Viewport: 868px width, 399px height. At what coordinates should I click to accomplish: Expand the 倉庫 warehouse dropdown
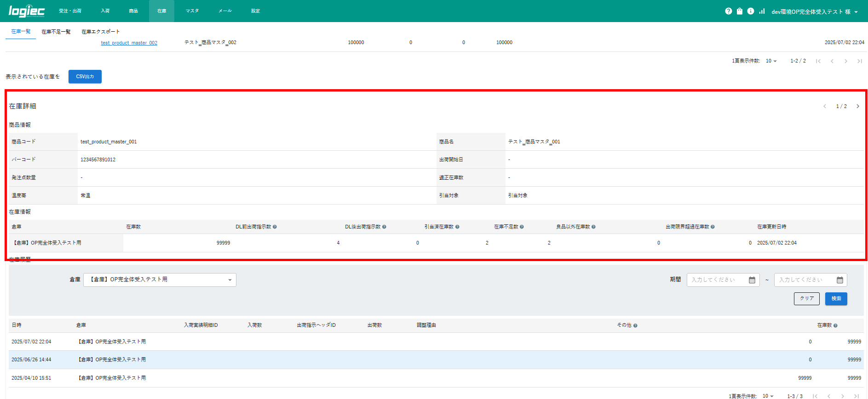[x=160, y=280]
